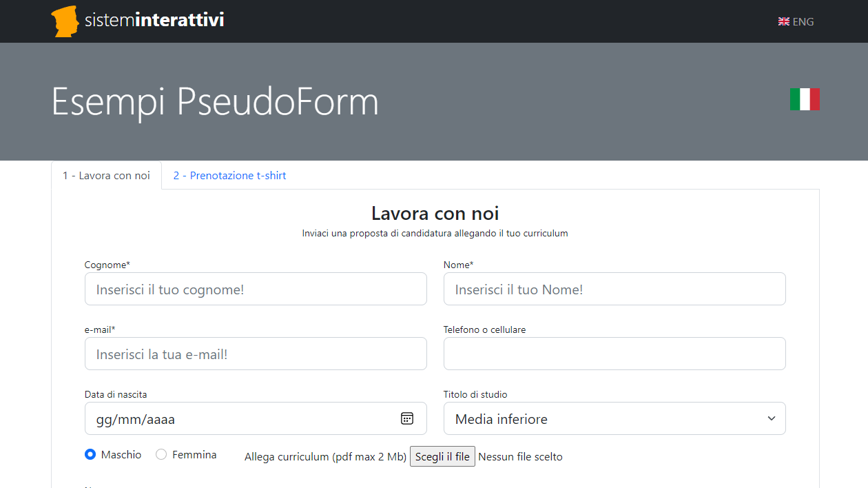
Task: Expand the Media inferiore selector
Action: coord(614,418)
